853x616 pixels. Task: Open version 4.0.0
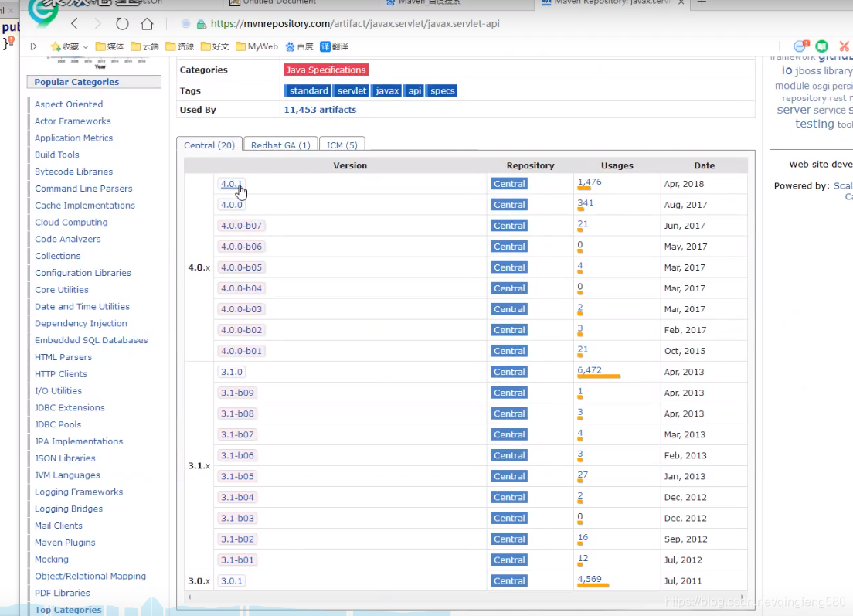231,205
